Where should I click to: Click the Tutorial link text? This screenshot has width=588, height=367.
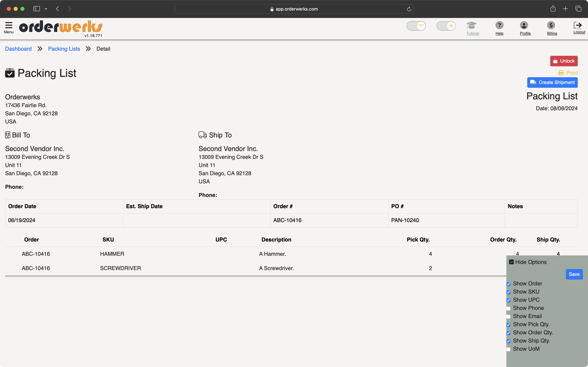point(472,34)
